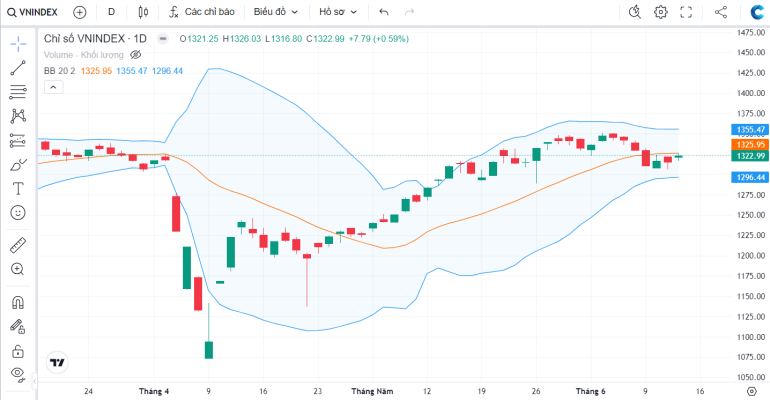Click the blue BB lower value 1296.44 in legend
Viewport: 770px width, 400px height.
click(167, 71)
